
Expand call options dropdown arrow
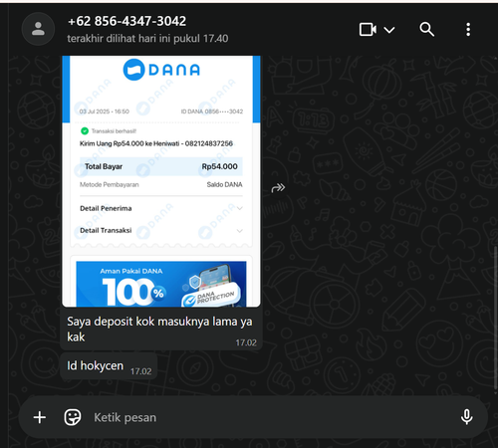(x=389, y=30)
